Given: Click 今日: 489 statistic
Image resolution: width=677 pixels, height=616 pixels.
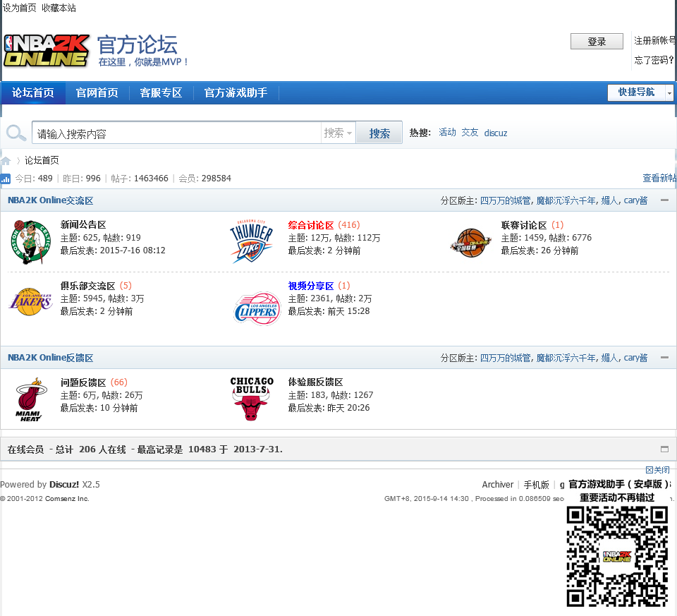Looking at the screenshot, I should pos(34,179).
